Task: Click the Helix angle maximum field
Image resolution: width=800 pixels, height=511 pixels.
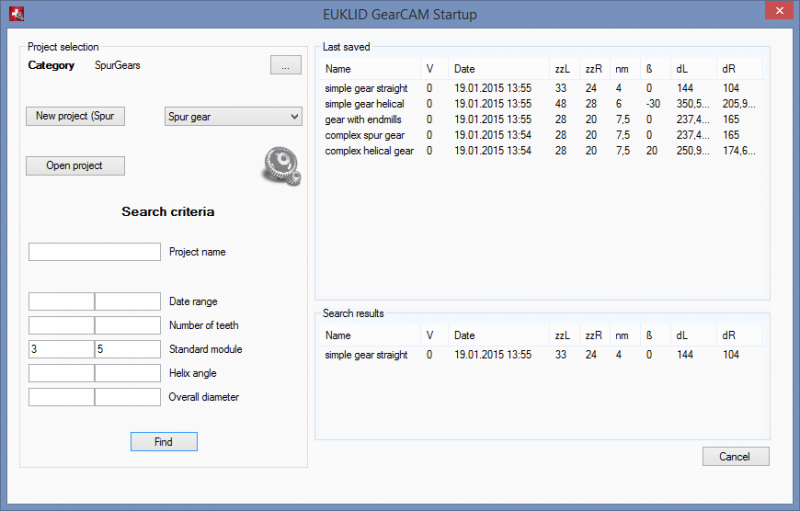Action: (128, 373)
